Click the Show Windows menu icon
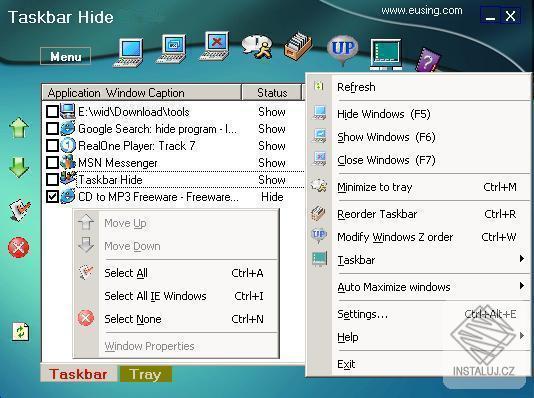This screenshot has width=534, height=398. point(319,136)
